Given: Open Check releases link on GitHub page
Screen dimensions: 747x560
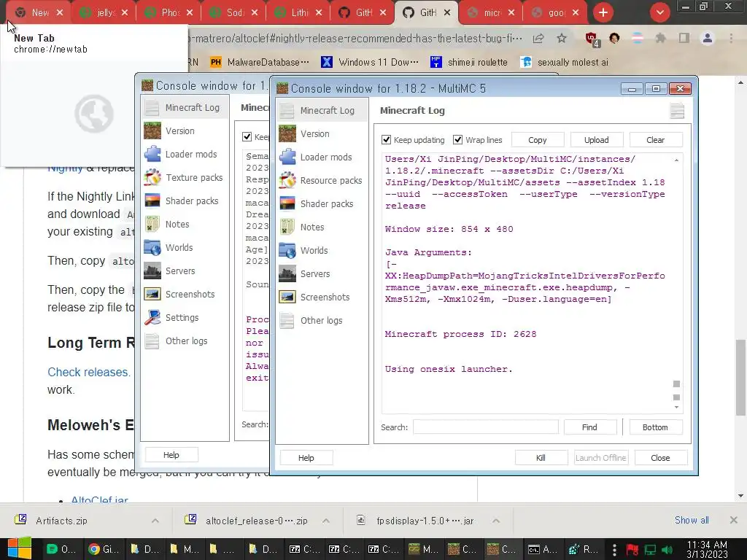Looking at the screenshot, I should pos(88,372).
